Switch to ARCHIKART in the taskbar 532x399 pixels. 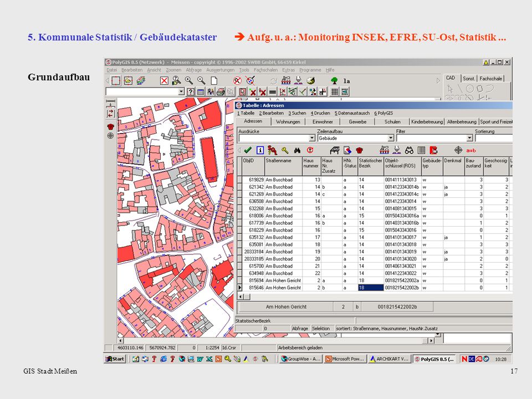[389, 359]
